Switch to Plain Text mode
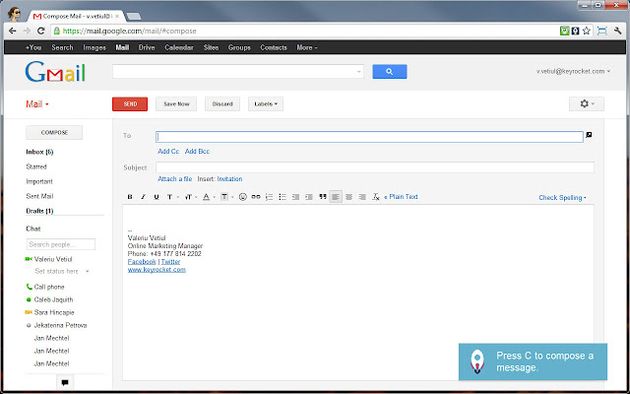The height and width of the screenshot is (394, 630). click(401, 197)
